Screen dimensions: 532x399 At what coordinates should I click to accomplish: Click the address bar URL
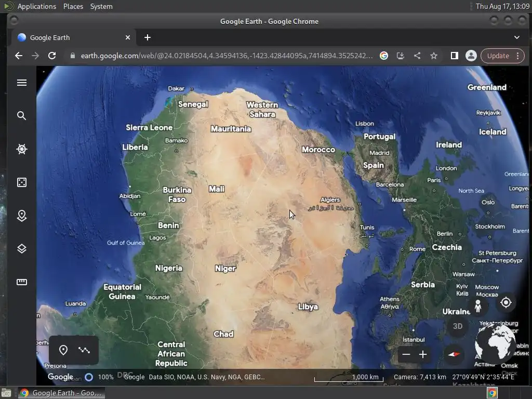227,56
